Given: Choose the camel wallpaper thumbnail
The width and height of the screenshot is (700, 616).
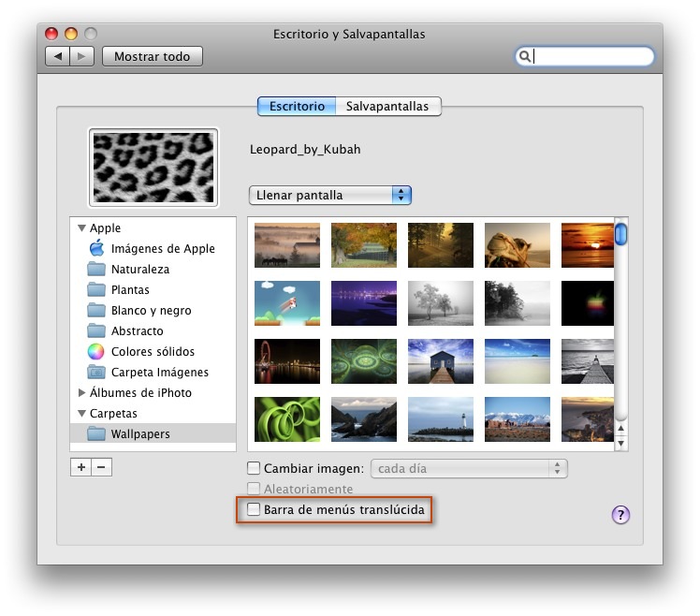Looking at the screenshot, I should (518, 245).
